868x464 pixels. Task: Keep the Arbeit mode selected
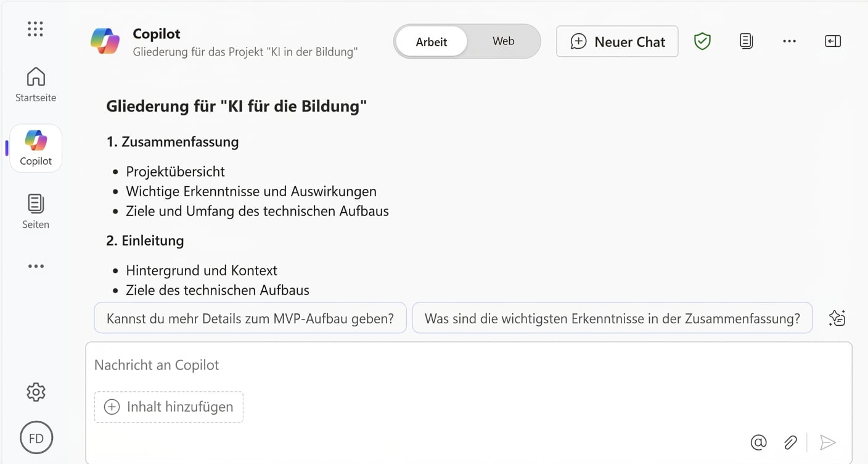point(431,41)
